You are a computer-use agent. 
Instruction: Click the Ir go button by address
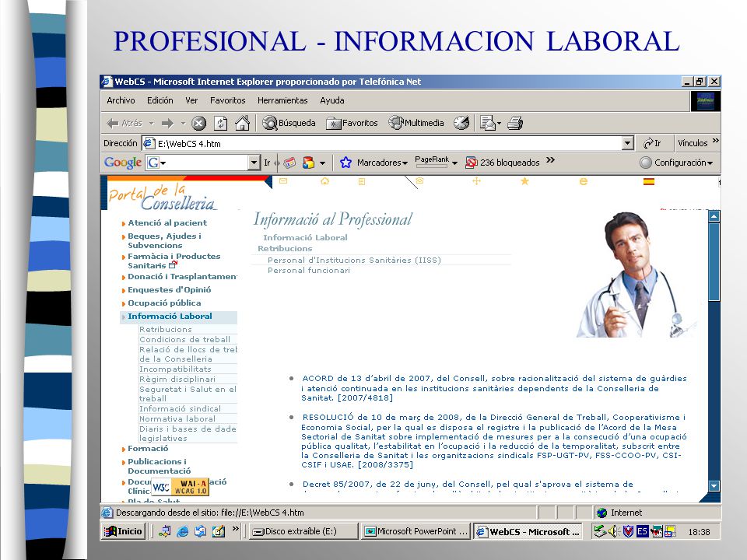pyautogui.click(x=652, y=143)
